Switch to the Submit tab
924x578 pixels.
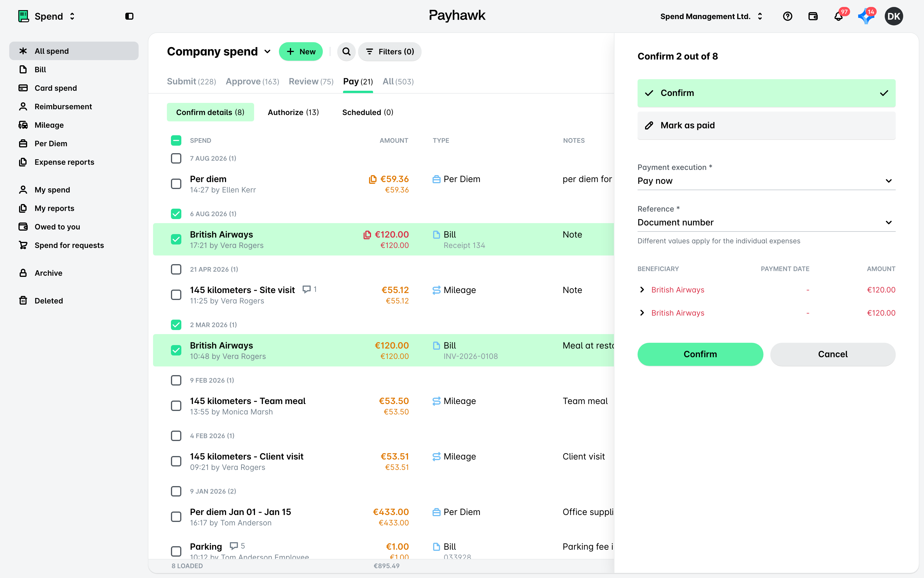click(x=191, y=81)
